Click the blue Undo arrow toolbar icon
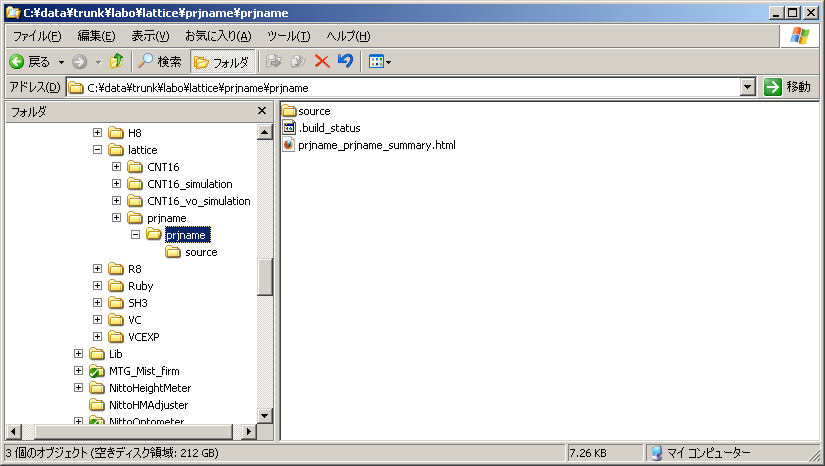Screen dimensions: 825x466 (345, 61)
